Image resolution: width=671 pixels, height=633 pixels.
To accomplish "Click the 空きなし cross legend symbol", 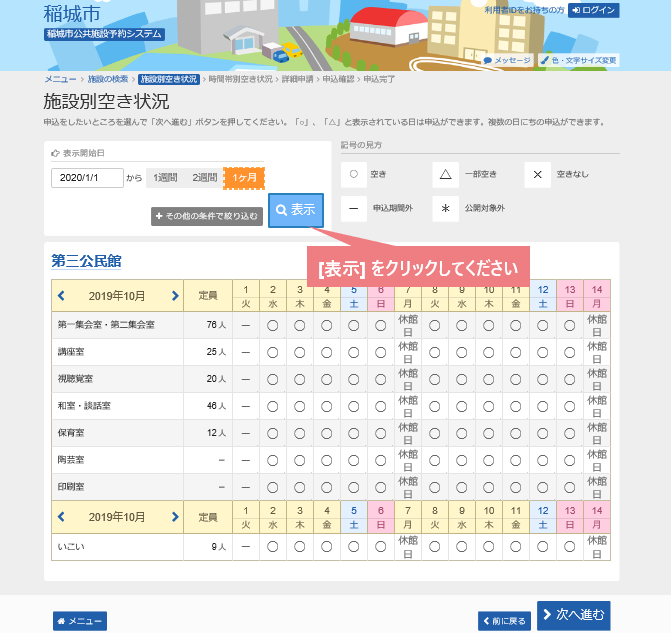I will 537,174.
